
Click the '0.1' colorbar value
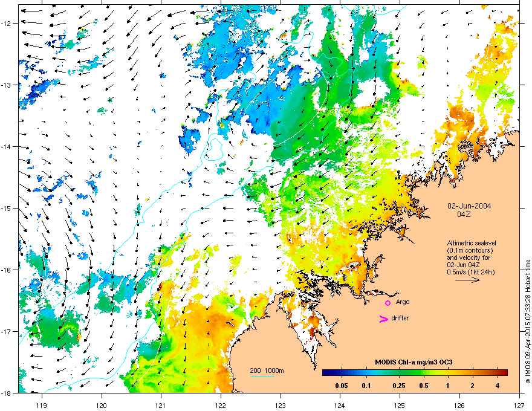tap(366, 386)
